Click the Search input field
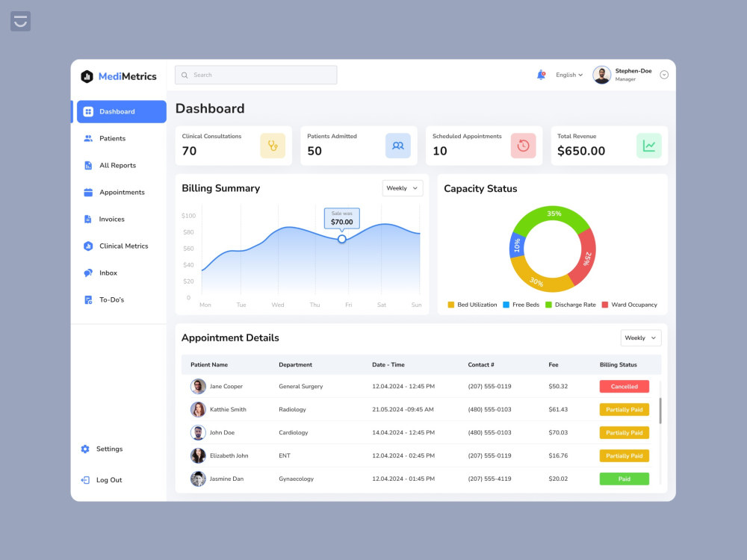Viewport: 747px width, 560px height. pyautogui.click(x=255, y=75)
